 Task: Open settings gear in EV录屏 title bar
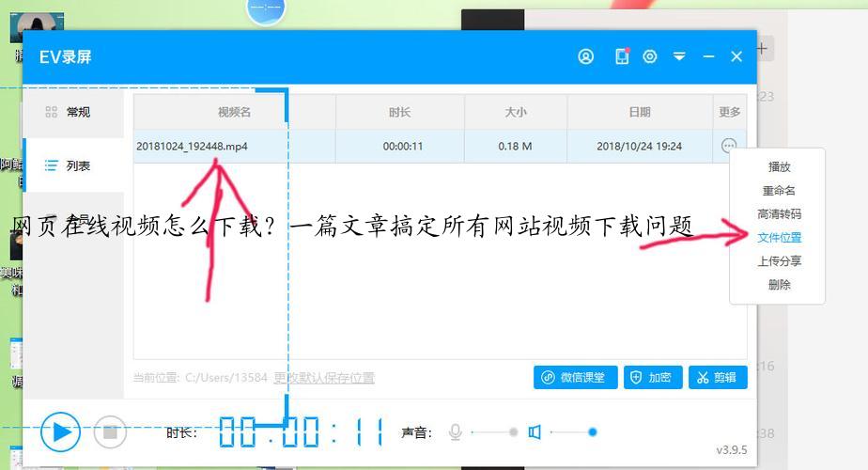point(650,56)
